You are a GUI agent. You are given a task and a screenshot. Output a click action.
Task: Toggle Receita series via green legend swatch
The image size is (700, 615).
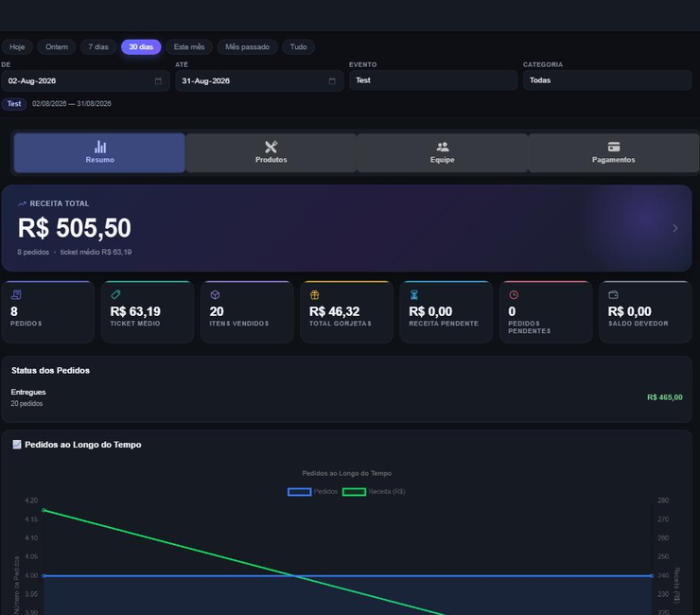coord(354,492)
